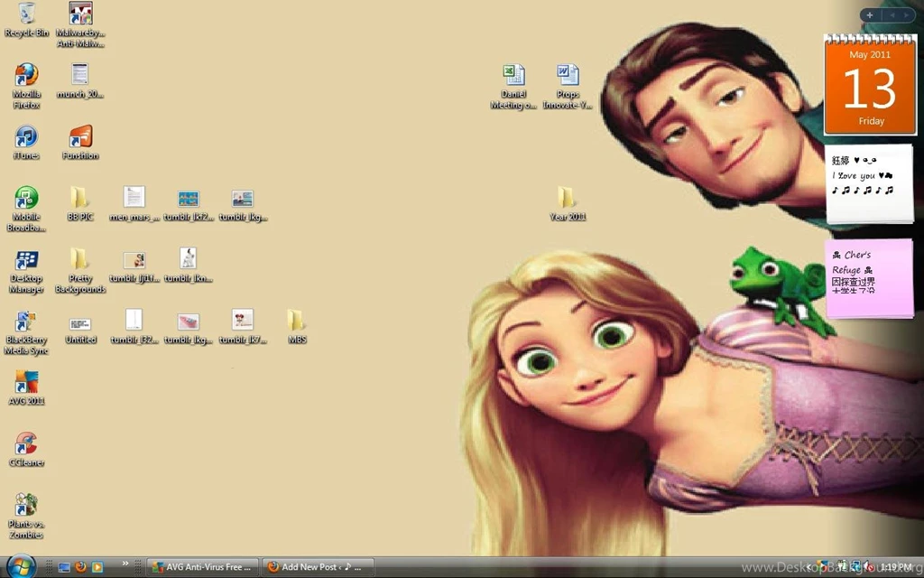Open Windows Media Player from Quick Launch

click(97, 567)
